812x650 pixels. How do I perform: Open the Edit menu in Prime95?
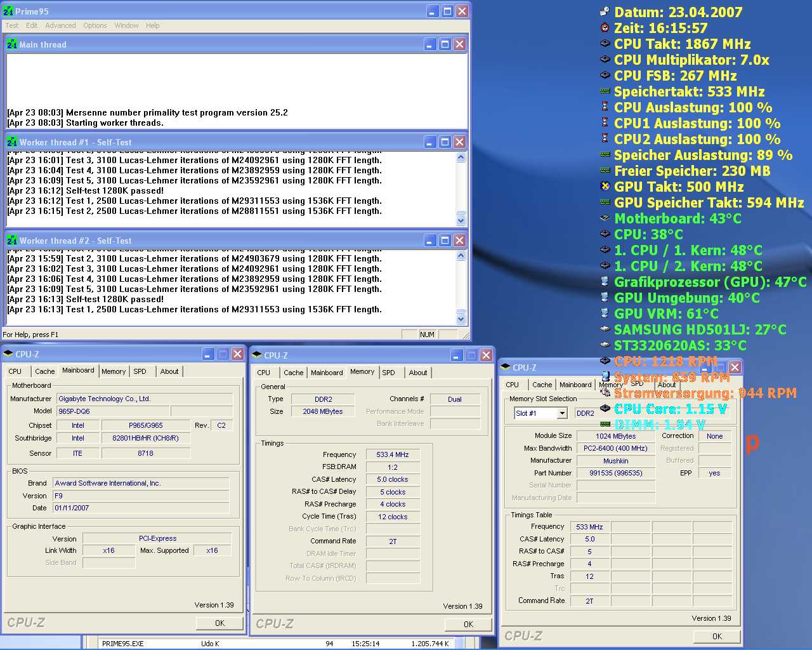pyautogui.click(x=32, y=25)
